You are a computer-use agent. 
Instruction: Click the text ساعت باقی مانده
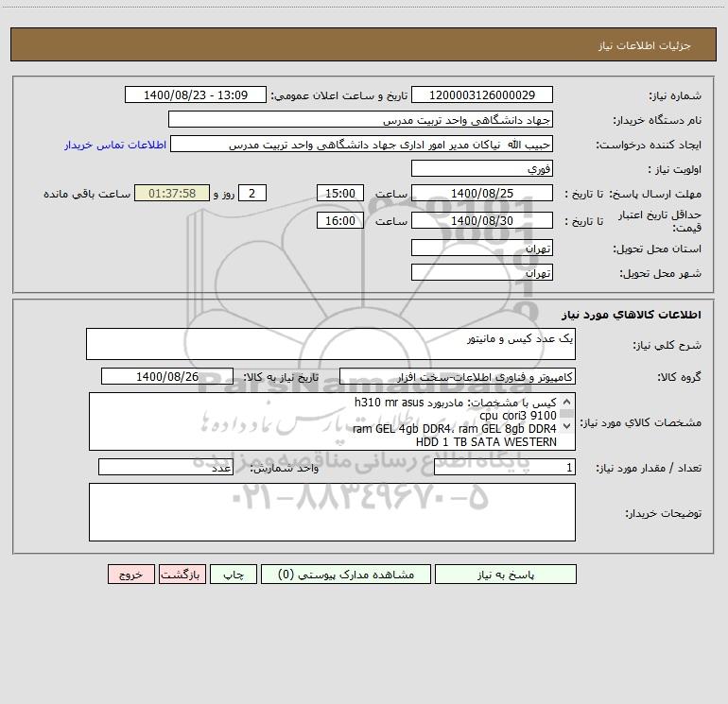pyautogui.click(x=87, y=194)
